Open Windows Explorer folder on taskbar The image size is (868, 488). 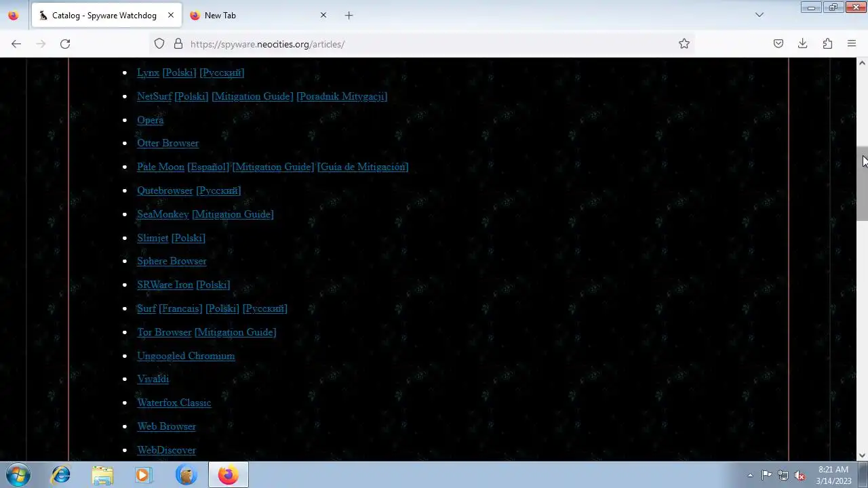(102, 475)
